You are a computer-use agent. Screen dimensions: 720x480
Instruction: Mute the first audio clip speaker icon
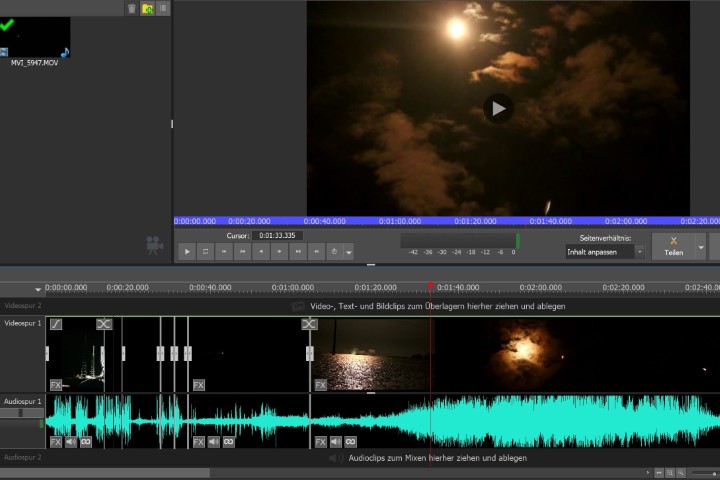coord(71,441)
